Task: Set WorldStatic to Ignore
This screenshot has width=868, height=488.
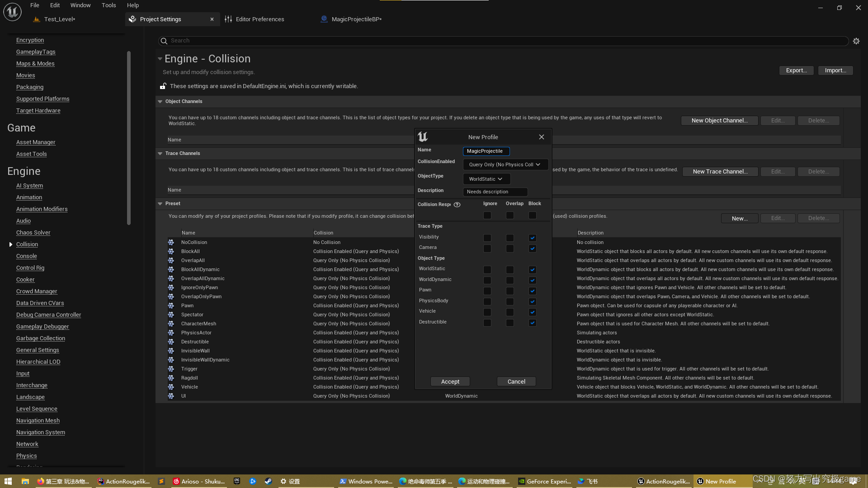Action: tap(487, 270)
